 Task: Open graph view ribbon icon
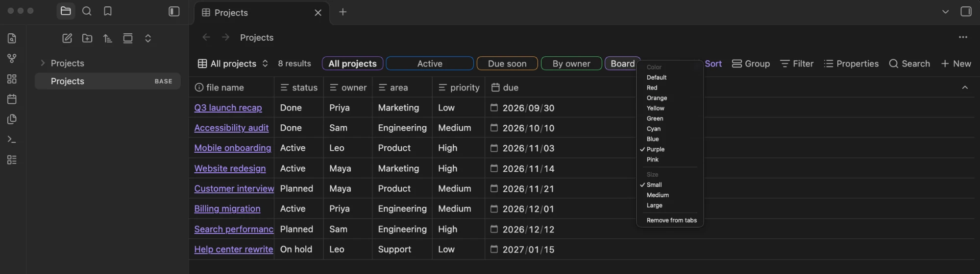pos(12,59)
